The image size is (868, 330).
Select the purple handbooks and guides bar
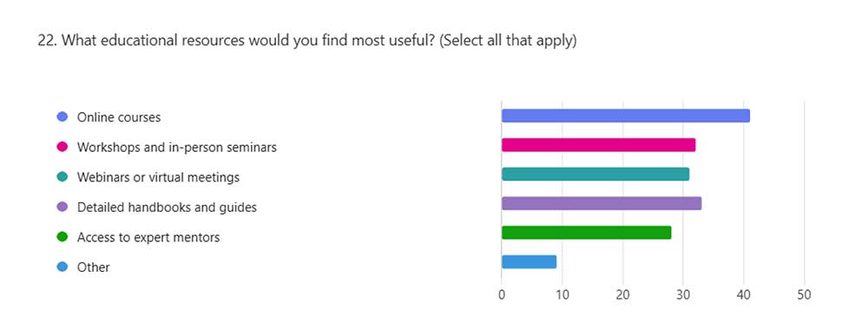point(602,203)
